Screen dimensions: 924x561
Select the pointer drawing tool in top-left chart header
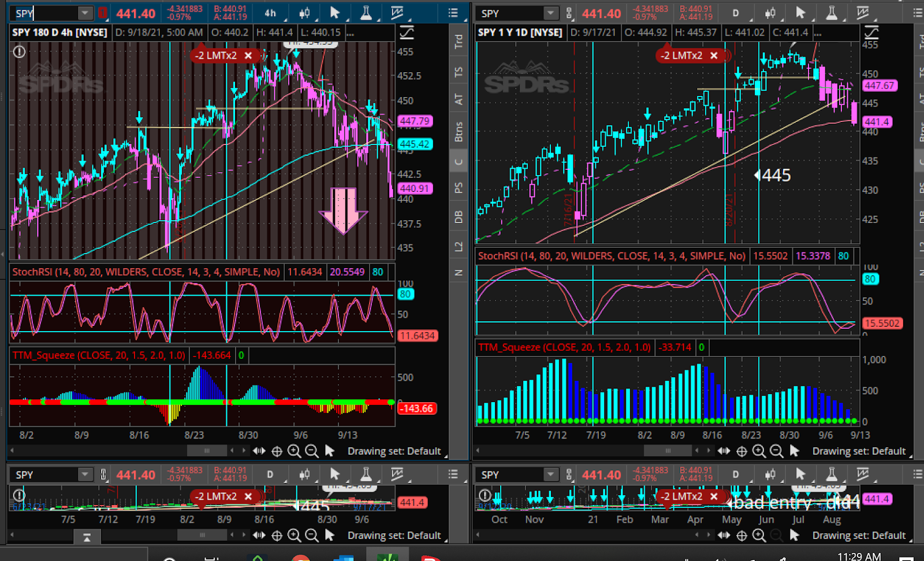point(335,13)
